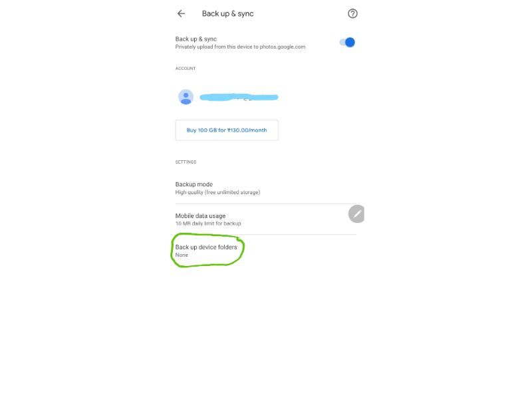Image resolution: width=532 pixels, height=399 pixels.
Task: Open the Mobile data usage setting
Action: [265, 219]
